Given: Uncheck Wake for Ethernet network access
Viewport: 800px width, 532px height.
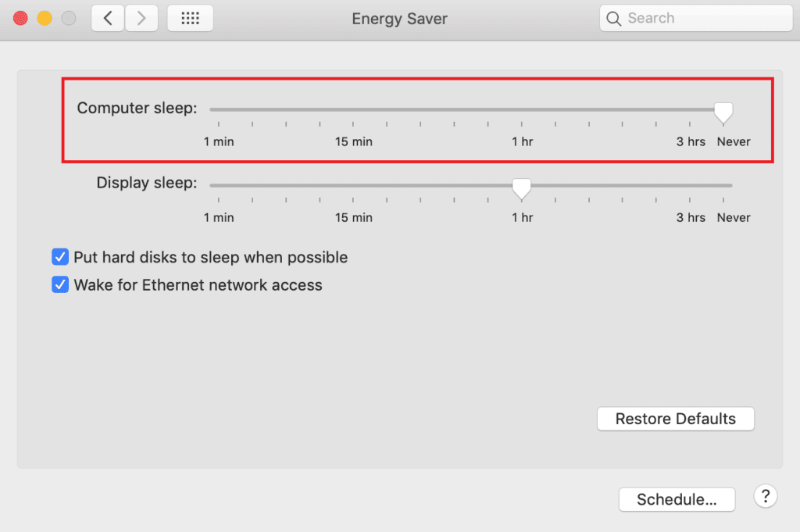Looking at the screenshot, I should [x=60, y=284].
